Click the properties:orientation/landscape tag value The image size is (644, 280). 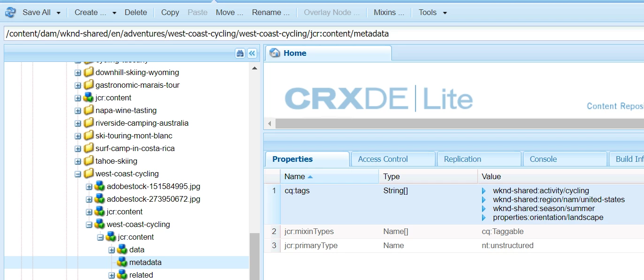pos(548,218)
